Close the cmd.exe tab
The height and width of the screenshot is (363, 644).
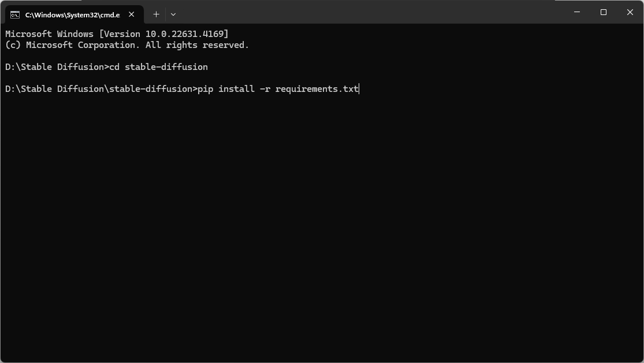tap(131, 14)
